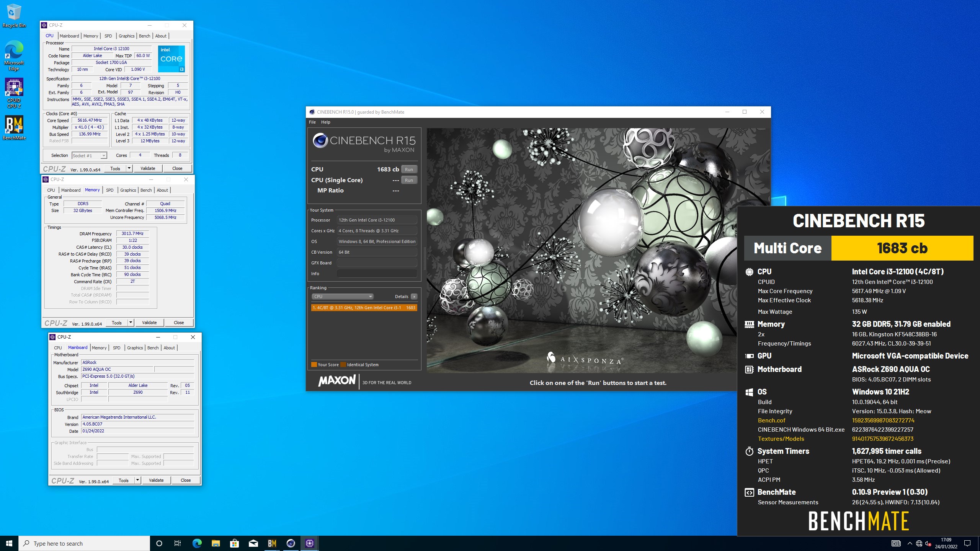The image size is (980, 551).
Task: Run the CPU Single Core test
Action: 409,180
